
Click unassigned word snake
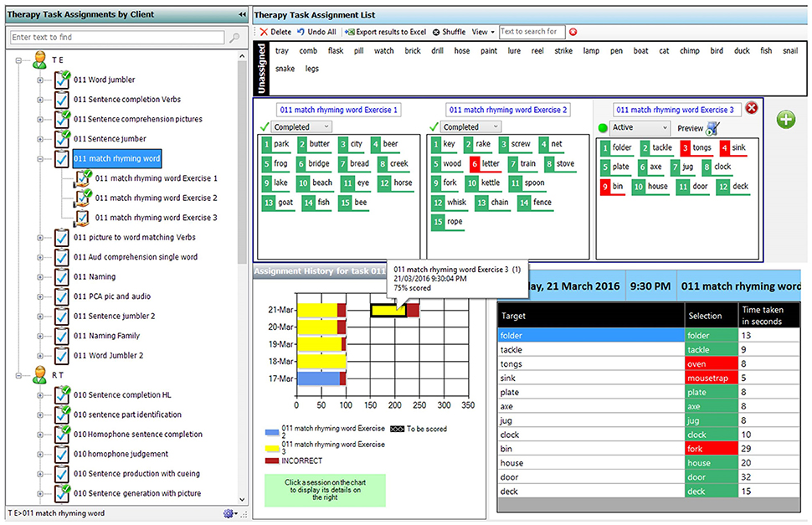(285, 69)
